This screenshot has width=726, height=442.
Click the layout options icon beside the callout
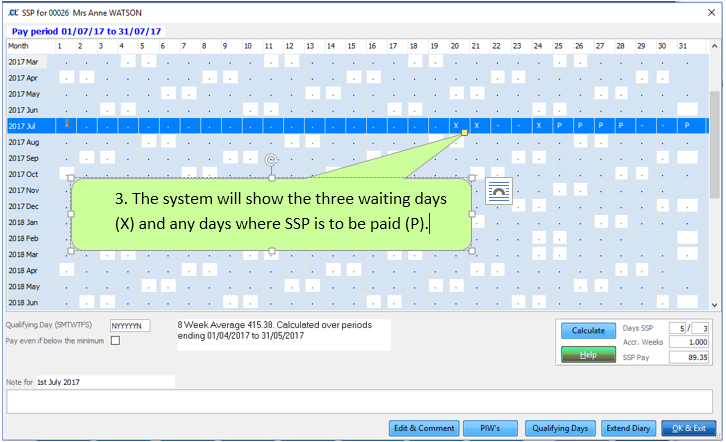(500, 190)
